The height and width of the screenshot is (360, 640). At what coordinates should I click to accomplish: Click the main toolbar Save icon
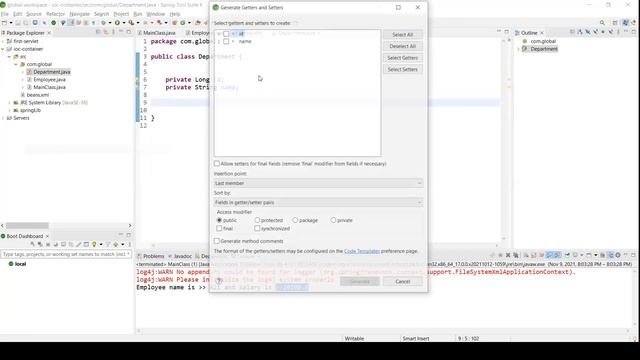click(x=18, y=23)
